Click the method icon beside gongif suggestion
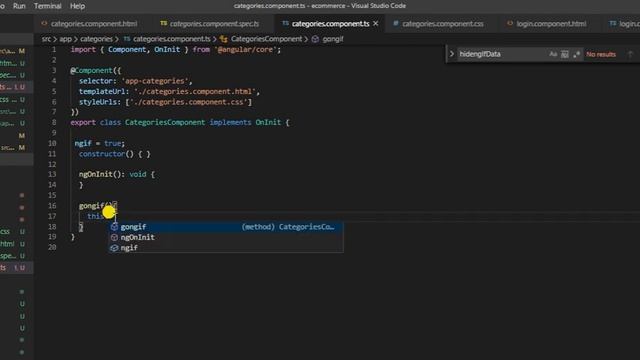640x360 pixels. point(114,227)
